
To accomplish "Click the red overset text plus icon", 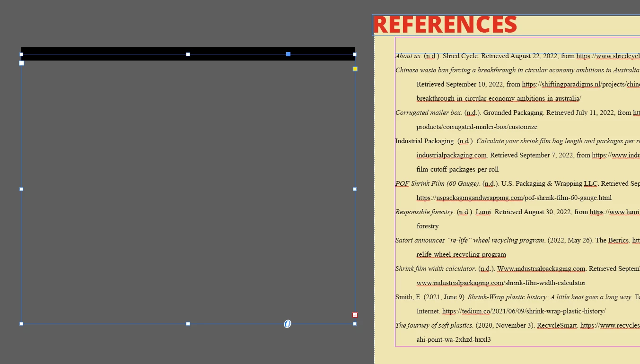I will pos(355,315).
